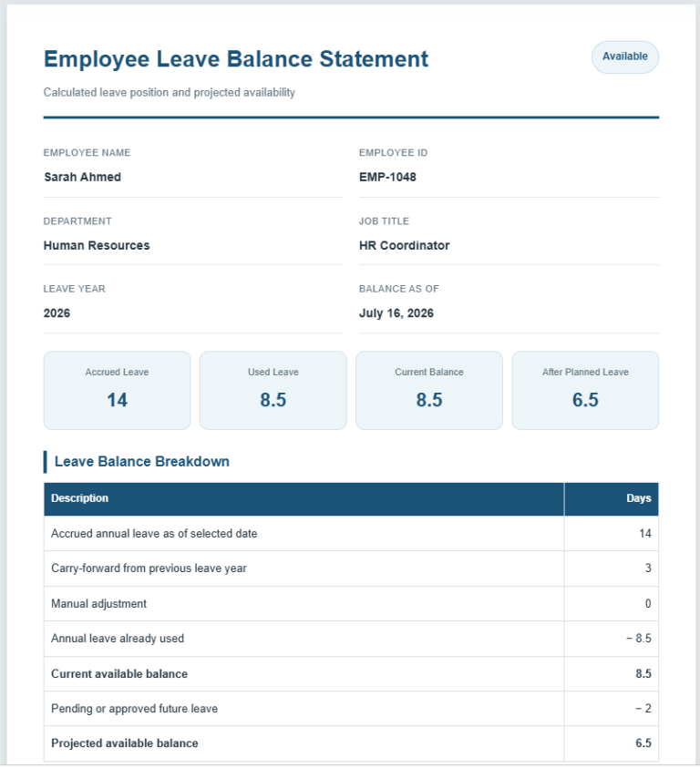Click the Description column header

tap(304, 498)
